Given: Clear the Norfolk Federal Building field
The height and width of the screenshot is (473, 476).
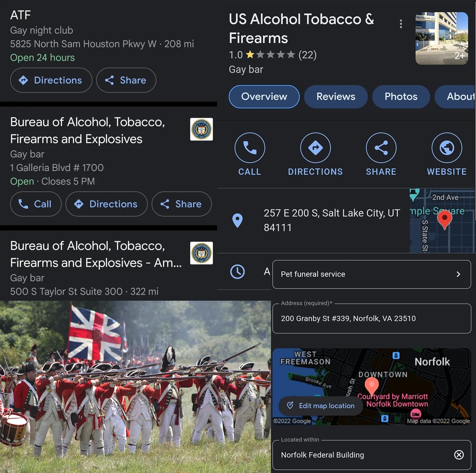Looking at the screenshot, I should pyautogui.click(x=459, y=455).
